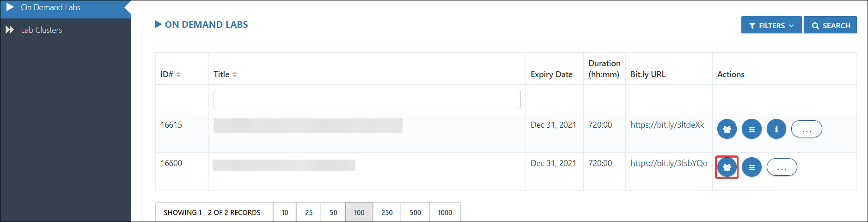This screenshot has height=222, width=868.
Task: Select Lab Clusters in sidebar
Action: pos(42,30)
